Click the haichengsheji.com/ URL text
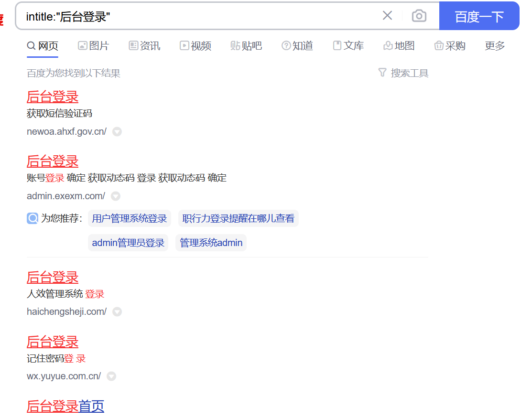 click(x=66, y=311)
